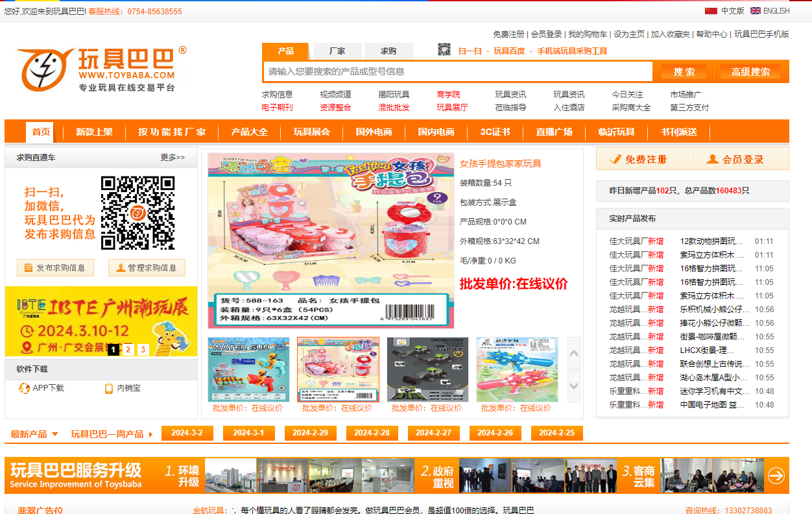The image size is (812, 514).
Task: Click the Toybaba logo
Action: [102, 69]
